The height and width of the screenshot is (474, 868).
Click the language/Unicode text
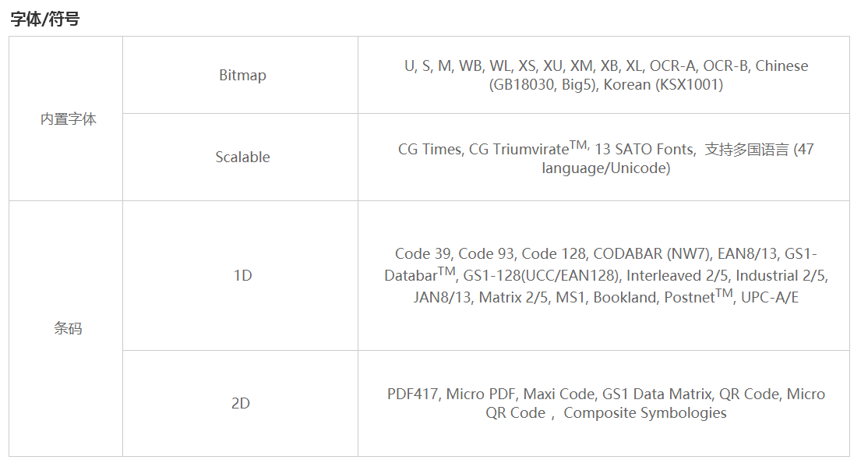click(605, 168)
